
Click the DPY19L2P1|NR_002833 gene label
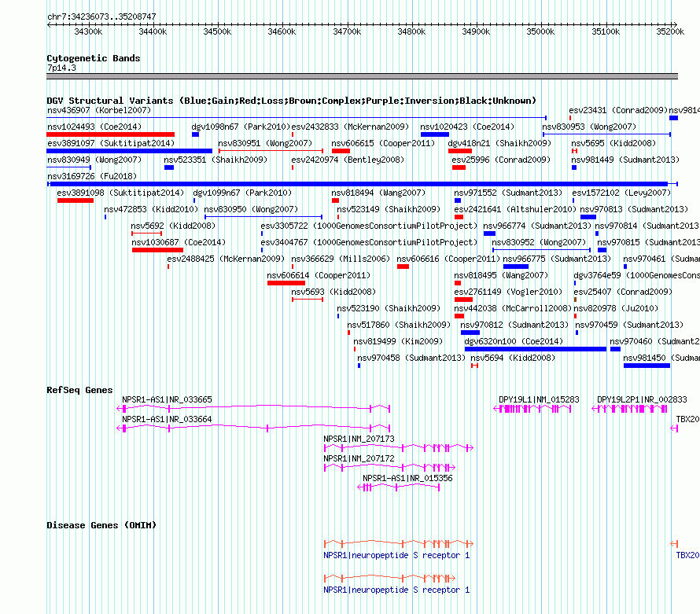coord(642,400)
